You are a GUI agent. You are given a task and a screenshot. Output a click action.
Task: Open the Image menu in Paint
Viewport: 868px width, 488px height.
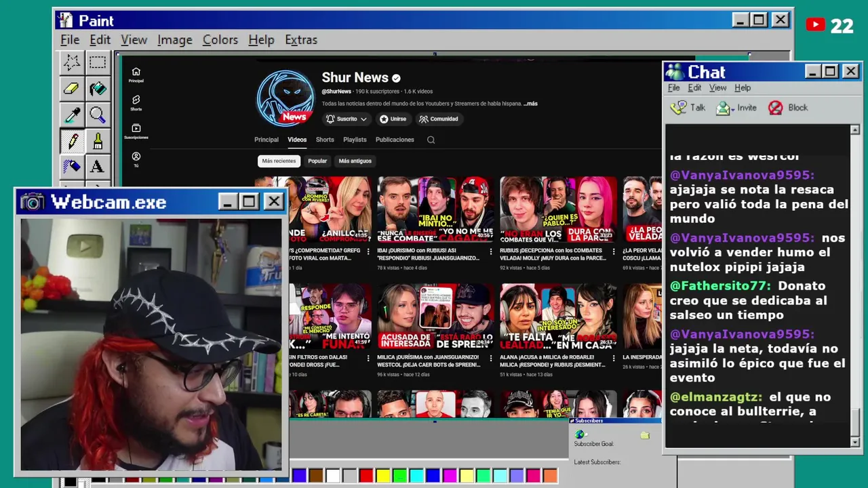click(175, 40)
